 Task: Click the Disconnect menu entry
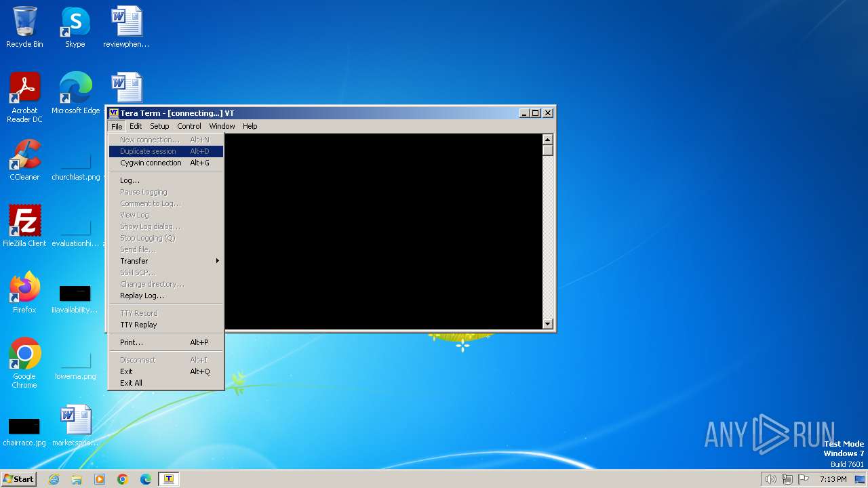(166, 360)
